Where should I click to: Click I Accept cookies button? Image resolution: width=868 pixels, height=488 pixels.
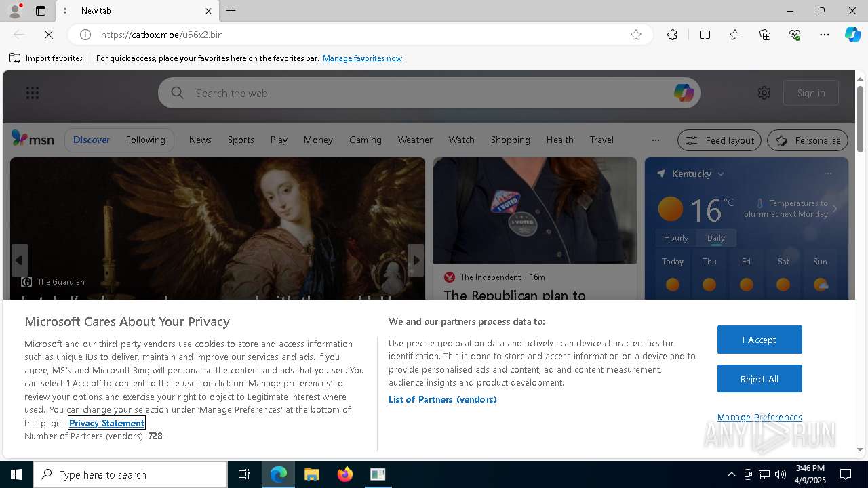pyautogui.click(x=759, y=340)
